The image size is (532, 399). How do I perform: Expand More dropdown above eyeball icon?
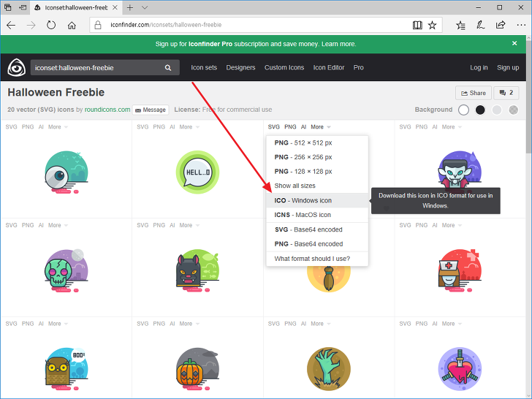[58, 127]
